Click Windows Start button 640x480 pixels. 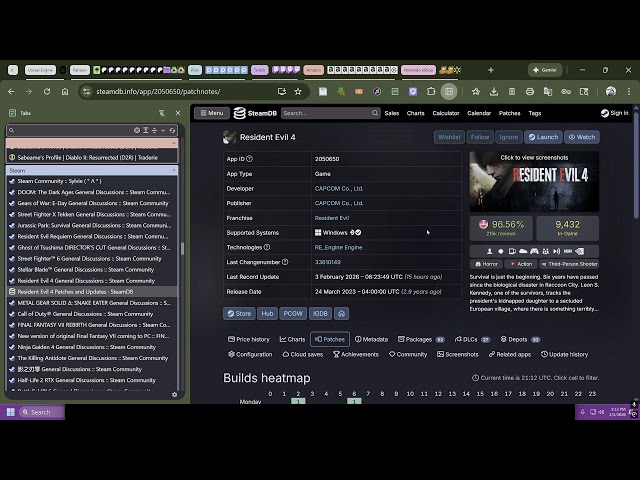(x=11, y=412)
